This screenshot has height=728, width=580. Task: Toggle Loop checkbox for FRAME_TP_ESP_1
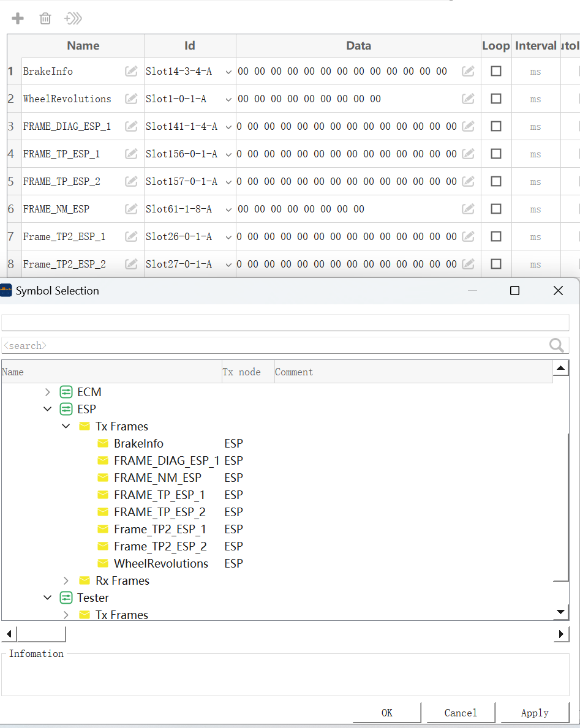point(496,154)
